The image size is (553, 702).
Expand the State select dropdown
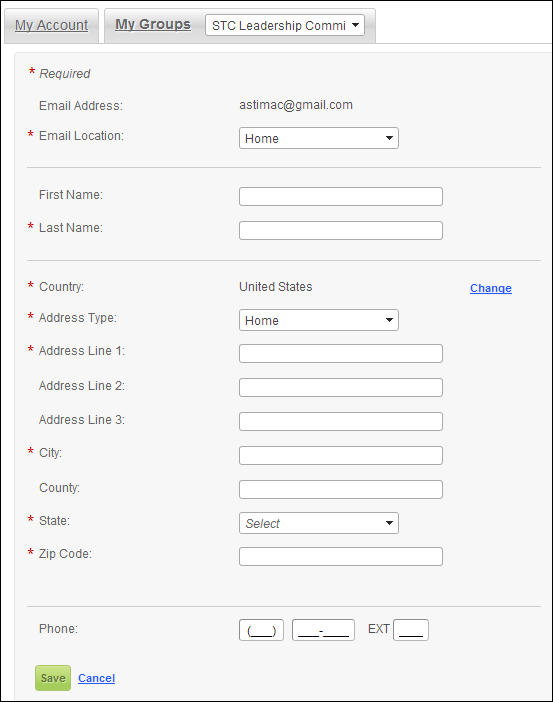pos(319,523)
